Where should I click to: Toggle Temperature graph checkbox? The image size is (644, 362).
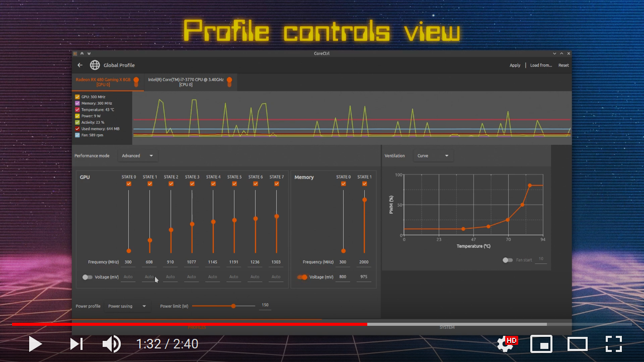tap(77, 110)
